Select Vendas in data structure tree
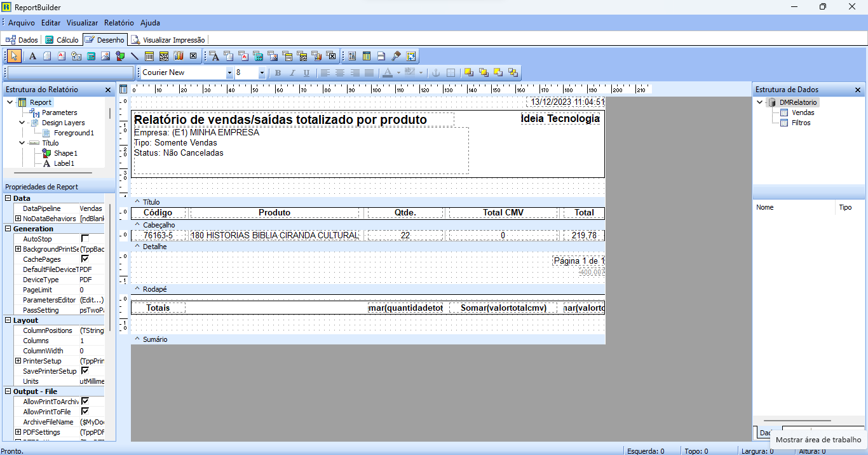This screenshot has height=455, width=868. (803, 112)
